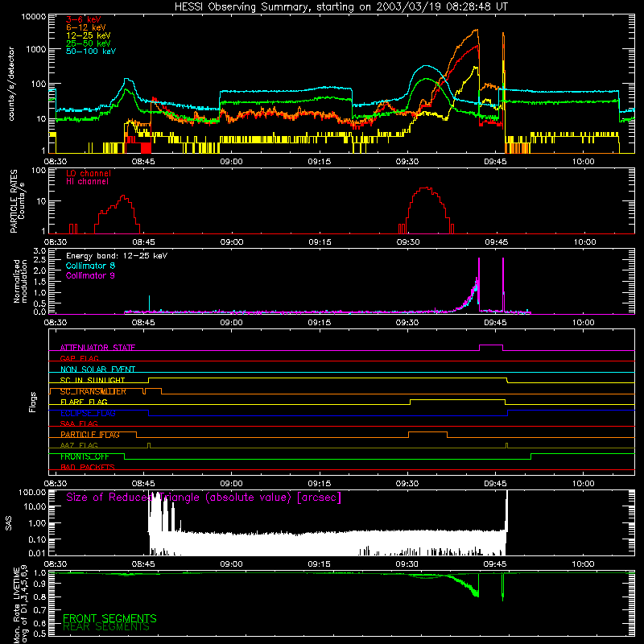Click the ATTENUATOR_STATE flag label
Viewport: 644px width, 644px height.
click(x=97, y=348)
